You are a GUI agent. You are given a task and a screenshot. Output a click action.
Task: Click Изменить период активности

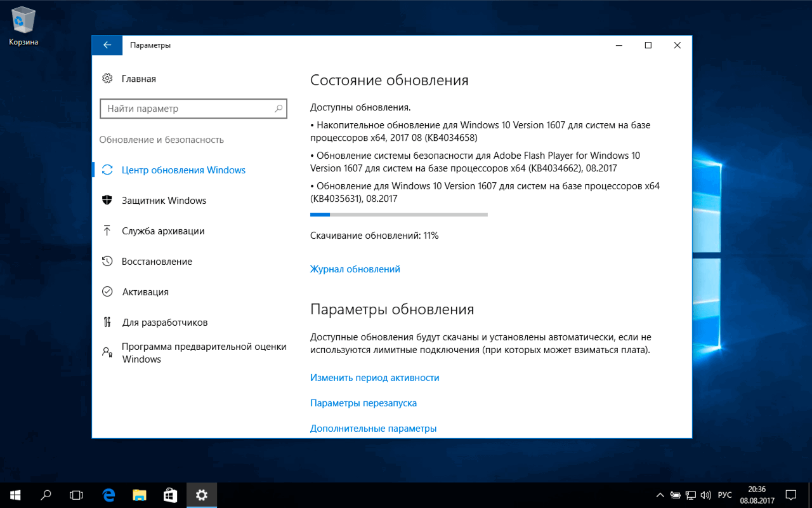375,377
